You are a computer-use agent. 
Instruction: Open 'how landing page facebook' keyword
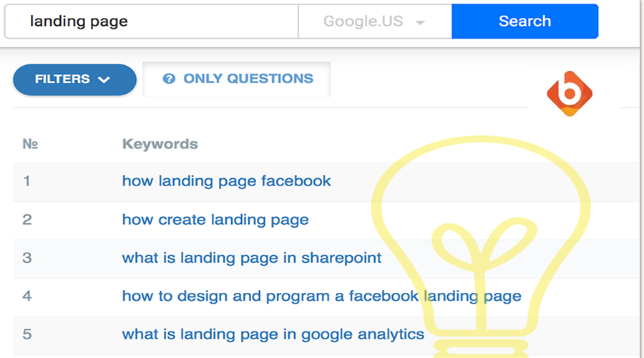226,181
